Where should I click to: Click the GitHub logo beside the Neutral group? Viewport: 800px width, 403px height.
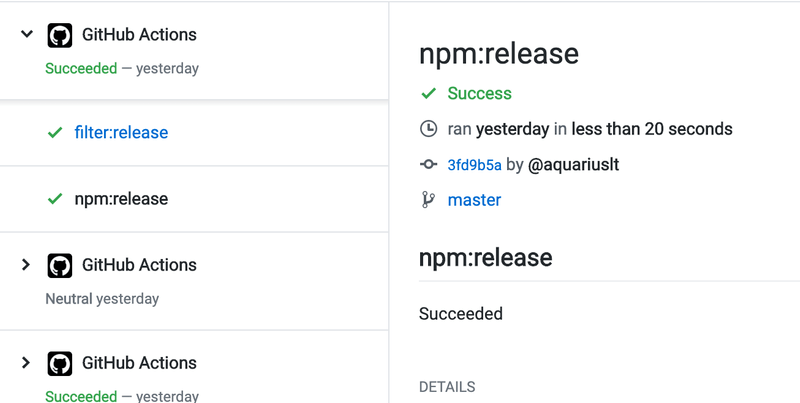pos(60,266)
